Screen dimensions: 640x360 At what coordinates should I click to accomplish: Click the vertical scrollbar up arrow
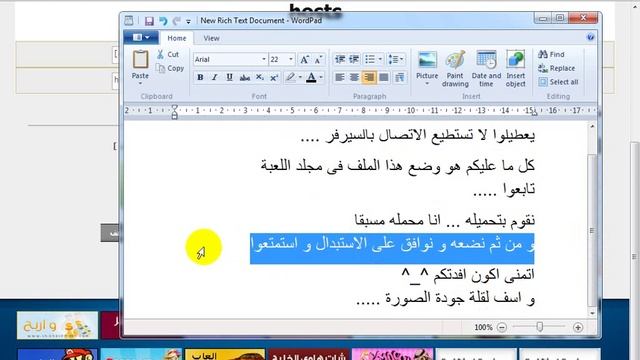tap(592, 127)
